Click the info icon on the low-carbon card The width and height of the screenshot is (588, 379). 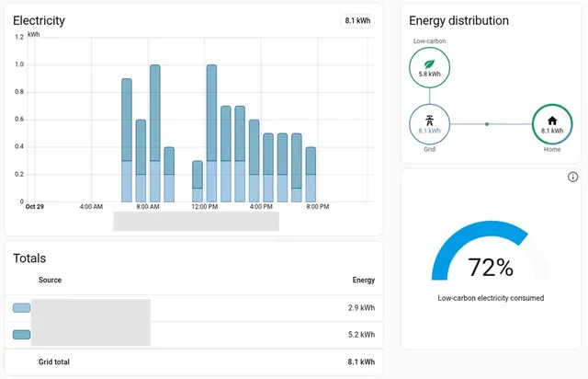(572, 177)
